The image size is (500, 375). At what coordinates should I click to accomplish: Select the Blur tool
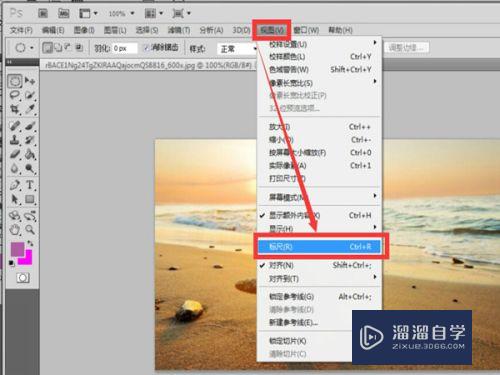click(x=15, y=169)
